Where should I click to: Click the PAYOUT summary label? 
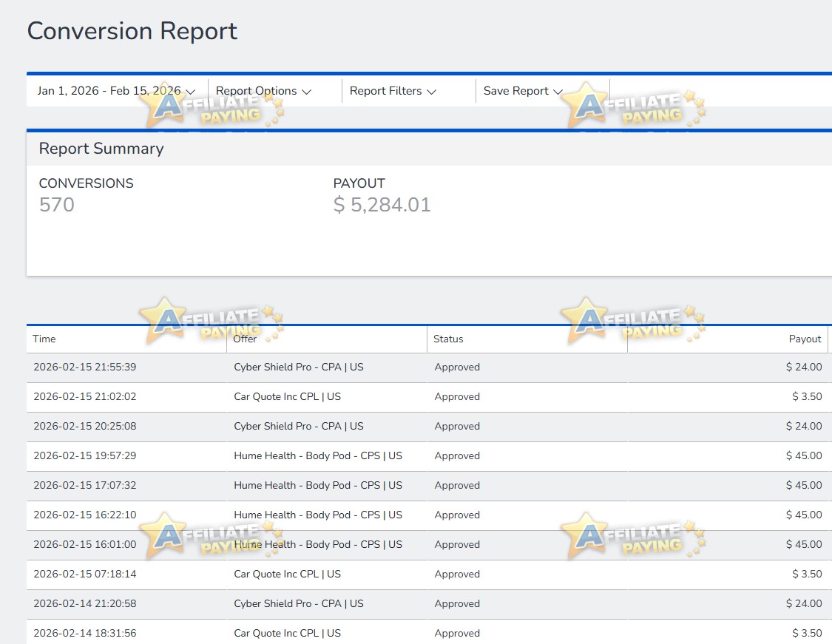coord(359,183)
